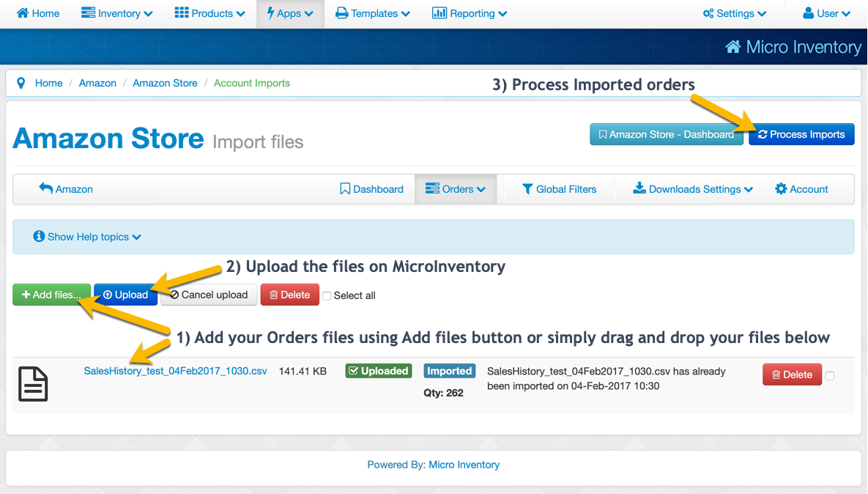The image size is (868, 494).
Task: Click the User profile icon
Action: (808, 12)
